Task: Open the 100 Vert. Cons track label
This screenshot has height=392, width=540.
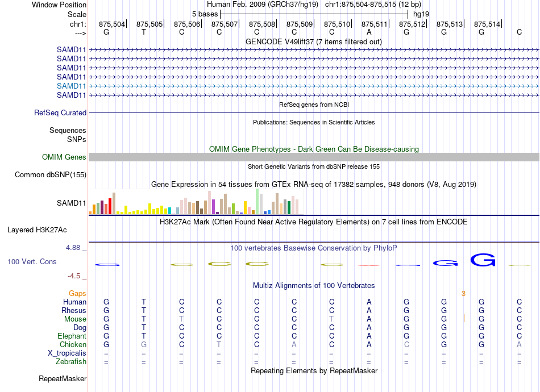Action: (x=32, y=262)
